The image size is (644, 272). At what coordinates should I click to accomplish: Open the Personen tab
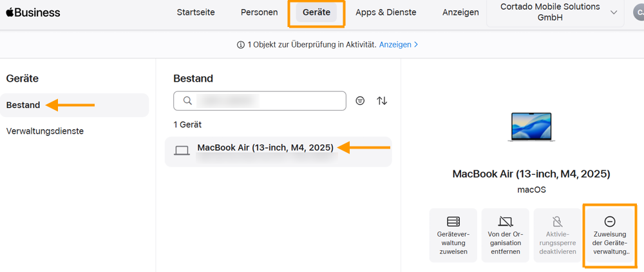tap(259, 12)
